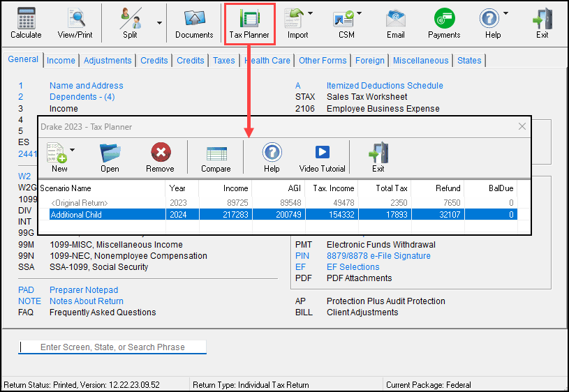
Task: Click the W2 screen code link
Action: click(x=24, y=176)
